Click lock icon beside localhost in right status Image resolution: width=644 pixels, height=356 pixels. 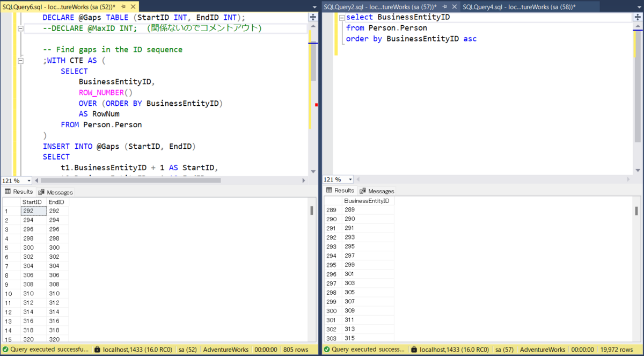tap(414, 350)
